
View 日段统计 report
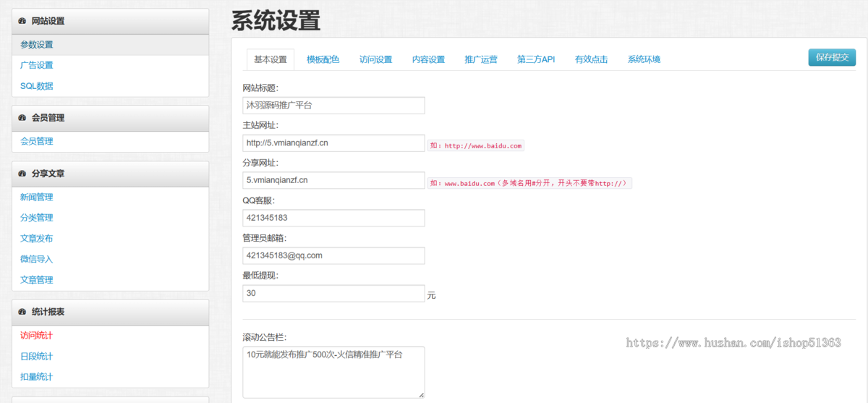coord(36,357)
